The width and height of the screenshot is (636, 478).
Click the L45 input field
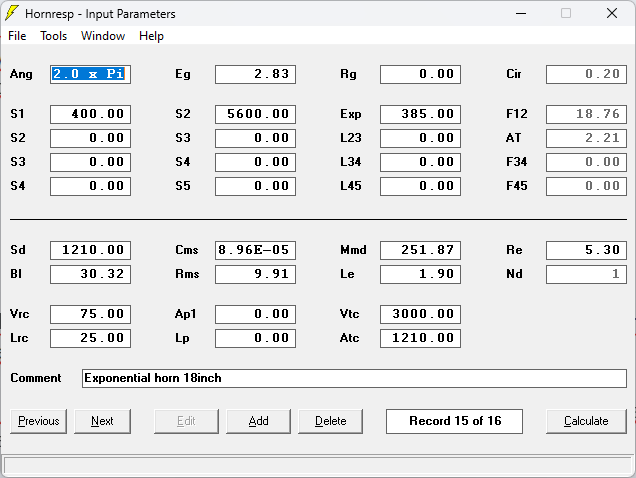(420, 186)
